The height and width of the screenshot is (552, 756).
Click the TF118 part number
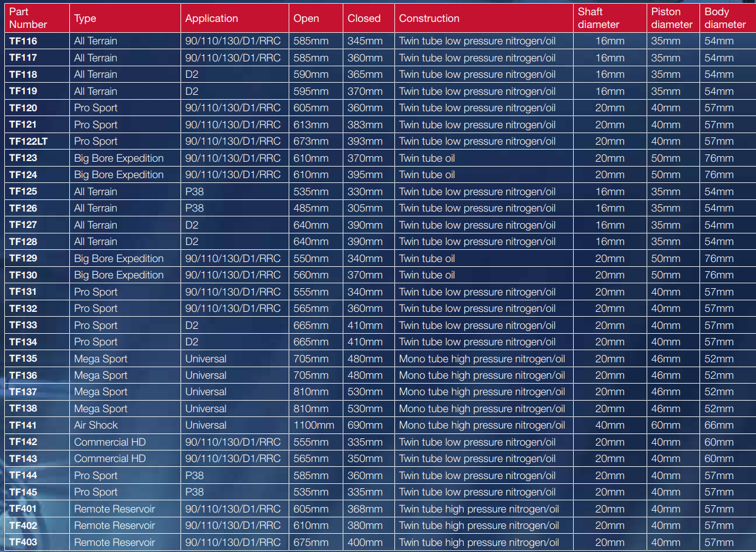[23, 75]
